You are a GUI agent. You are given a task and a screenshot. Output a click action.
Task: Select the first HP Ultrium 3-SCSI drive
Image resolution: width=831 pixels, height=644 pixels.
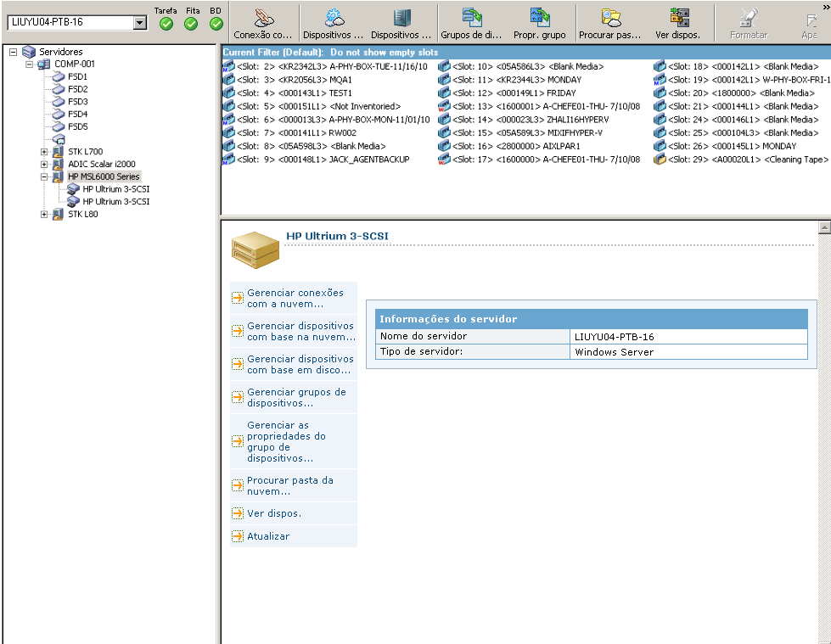pos(115,189)
